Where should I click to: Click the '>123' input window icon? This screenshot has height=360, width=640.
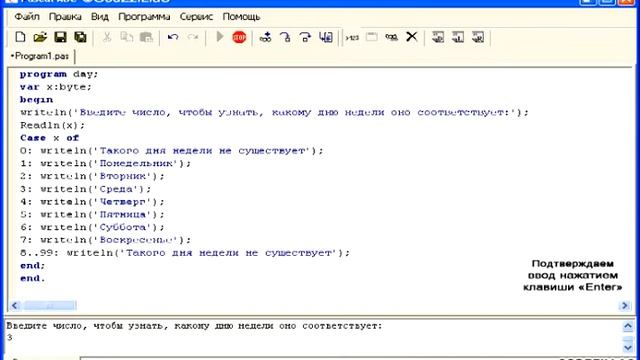click(352, 38)
